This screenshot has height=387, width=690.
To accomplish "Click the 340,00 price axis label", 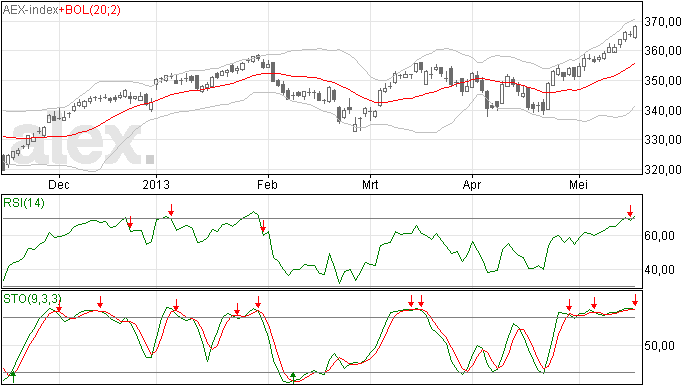I will [663, 111].
